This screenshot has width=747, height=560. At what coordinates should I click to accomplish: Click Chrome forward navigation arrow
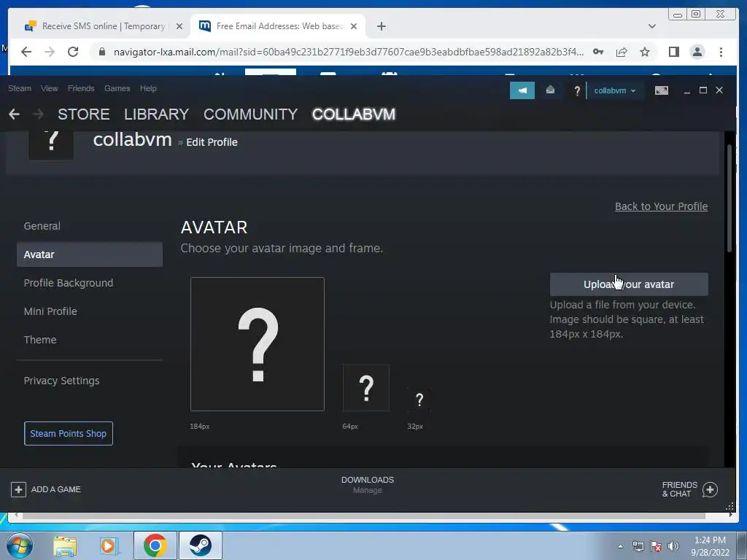(x=50, y=52)
